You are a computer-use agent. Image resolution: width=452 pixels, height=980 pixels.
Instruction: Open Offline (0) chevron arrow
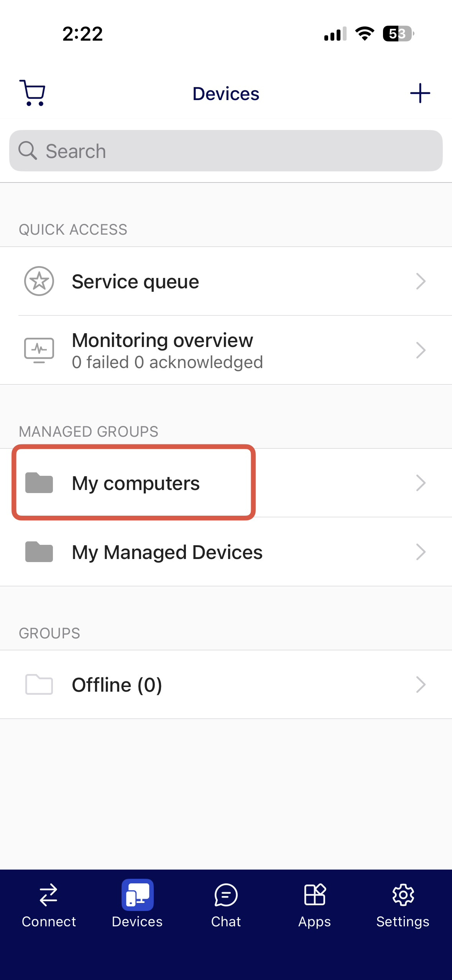pos(421,684)
